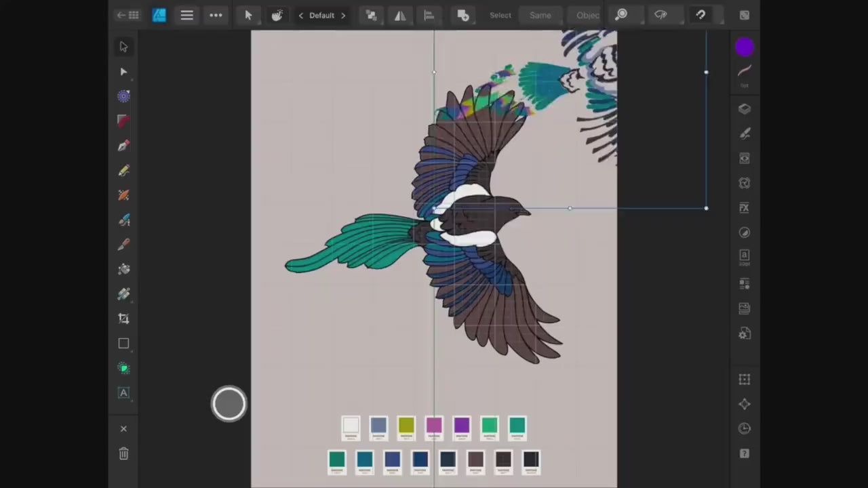
Task: Open the Layers studio panel
Action: point(744,109)
